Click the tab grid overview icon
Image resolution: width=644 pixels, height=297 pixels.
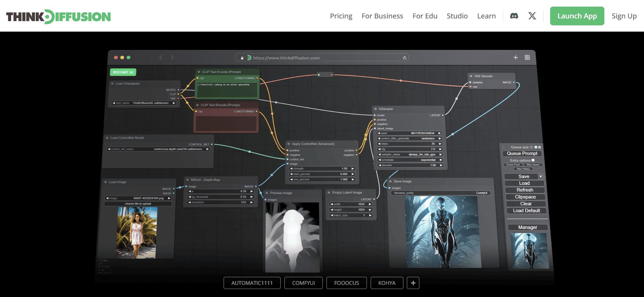pos(527,57)
